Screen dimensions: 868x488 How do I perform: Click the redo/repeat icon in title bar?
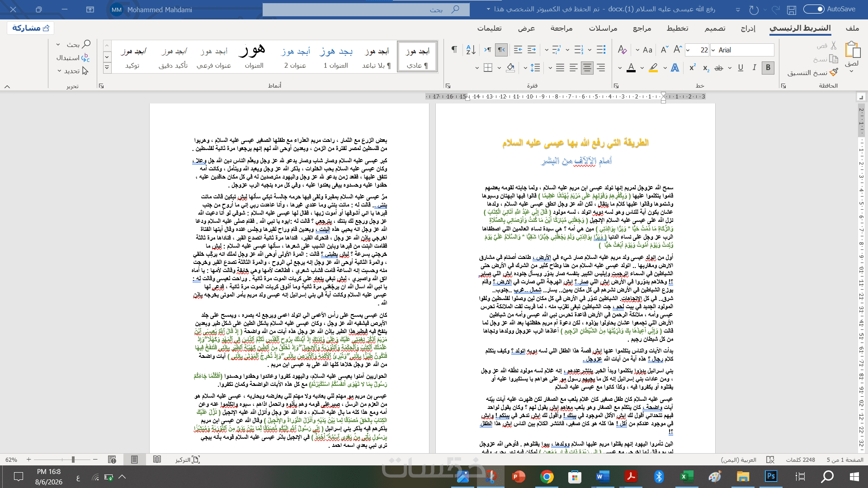point(754,9)
